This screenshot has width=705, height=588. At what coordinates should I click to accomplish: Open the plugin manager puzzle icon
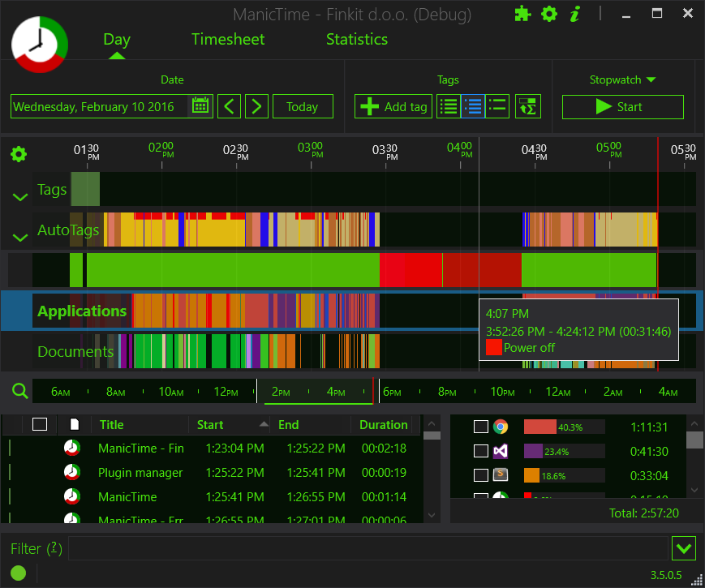click(x=522, y=14)
